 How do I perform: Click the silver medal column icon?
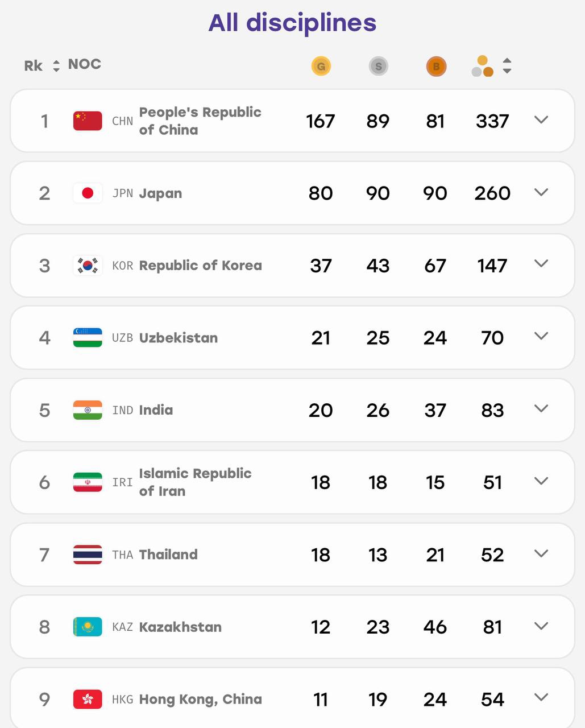click(x=378, y=66)
